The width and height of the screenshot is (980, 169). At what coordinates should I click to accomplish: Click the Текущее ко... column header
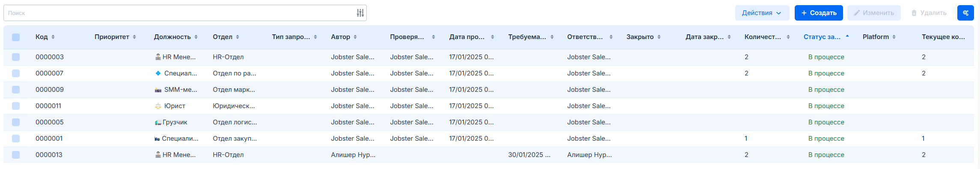[x=943, y=37]
